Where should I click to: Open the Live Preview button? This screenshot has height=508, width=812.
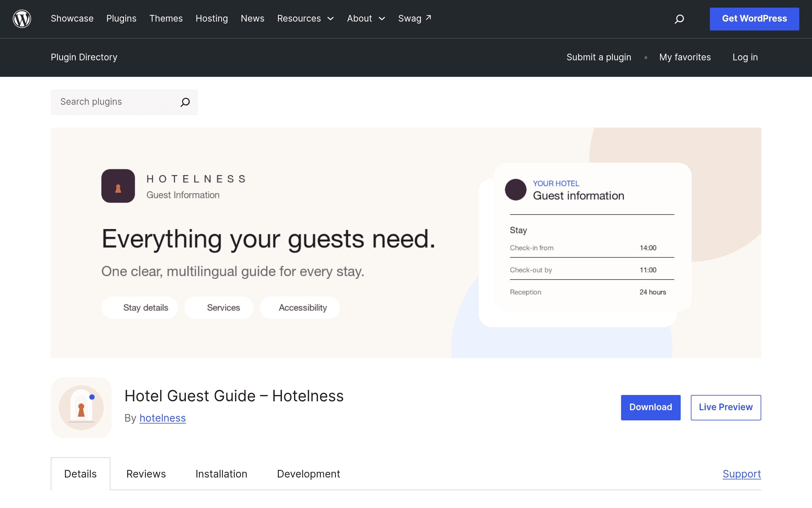click(726, 407)
